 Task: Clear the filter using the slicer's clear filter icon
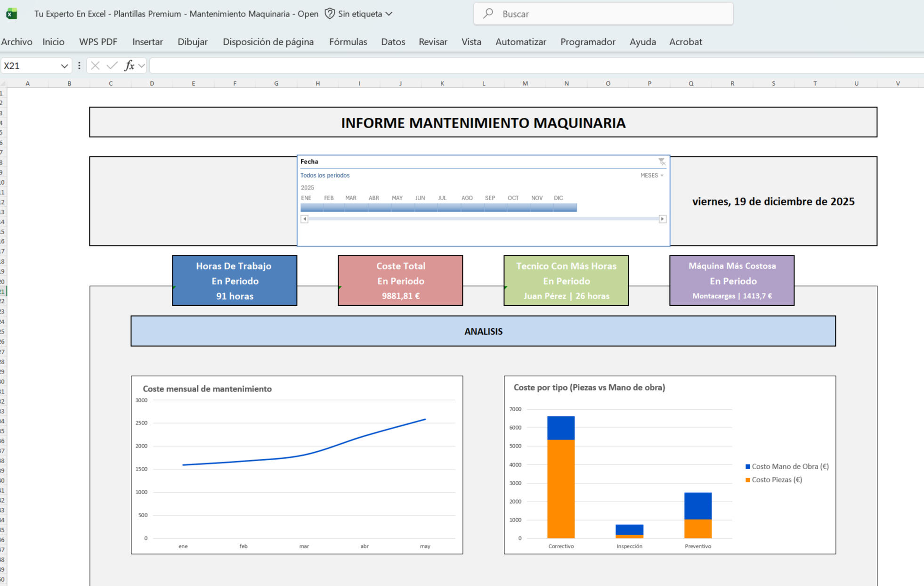(x=662, y=162)
